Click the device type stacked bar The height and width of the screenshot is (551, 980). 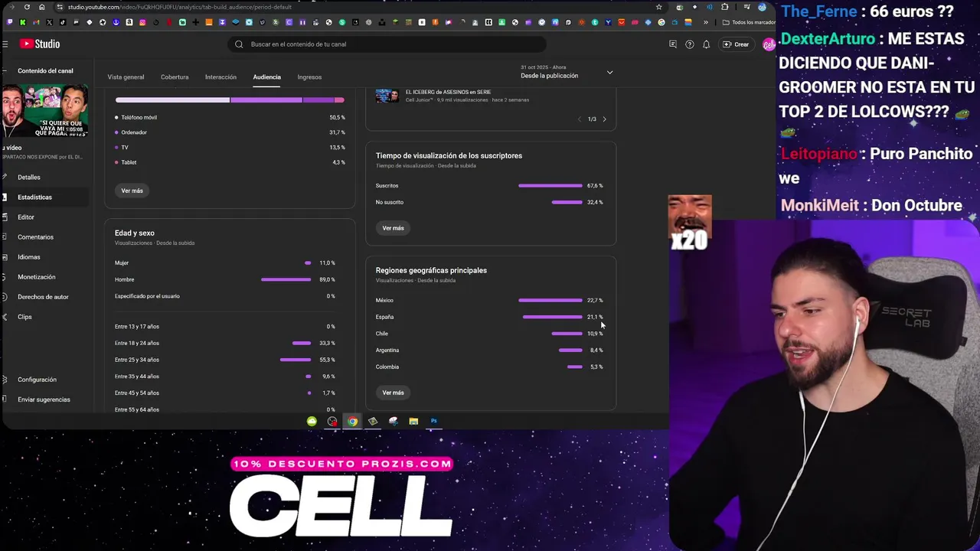click(x=230, y=100)
